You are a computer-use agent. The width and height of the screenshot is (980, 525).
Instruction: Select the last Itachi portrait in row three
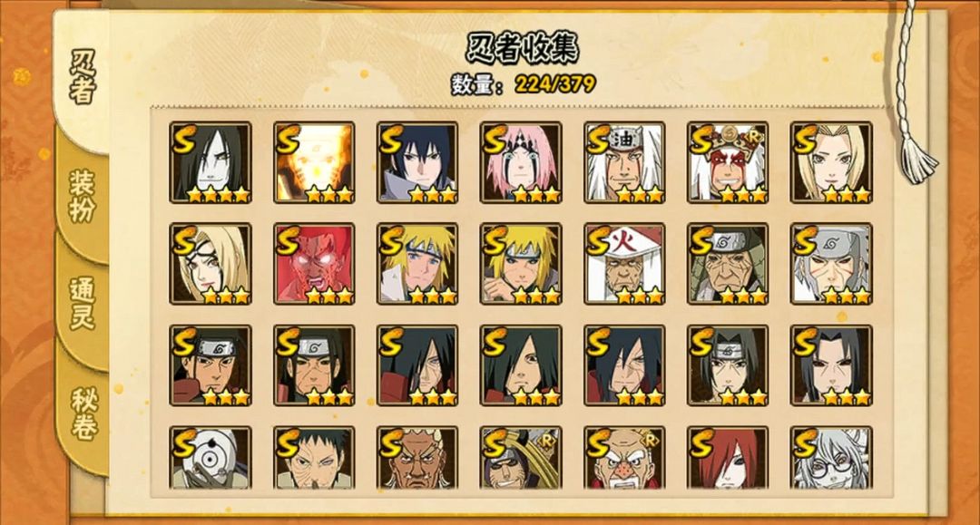pyautogui.click(x=831, y=365)
